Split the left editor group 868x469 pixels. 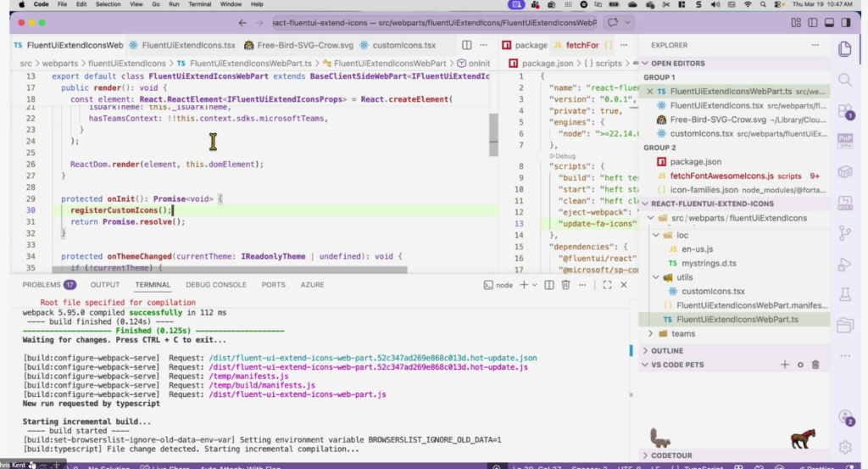tap(467, 45)
